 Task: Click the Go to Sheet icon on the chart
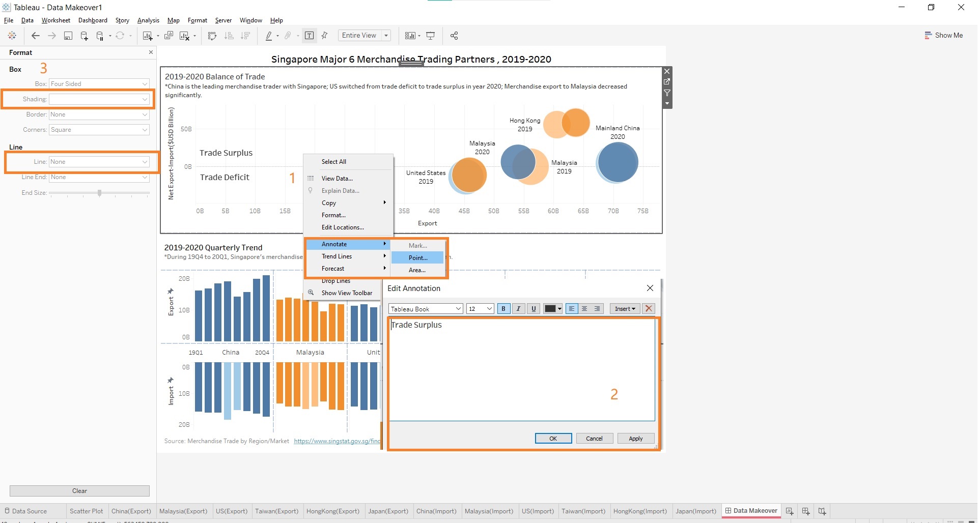(x=667, y=82)
